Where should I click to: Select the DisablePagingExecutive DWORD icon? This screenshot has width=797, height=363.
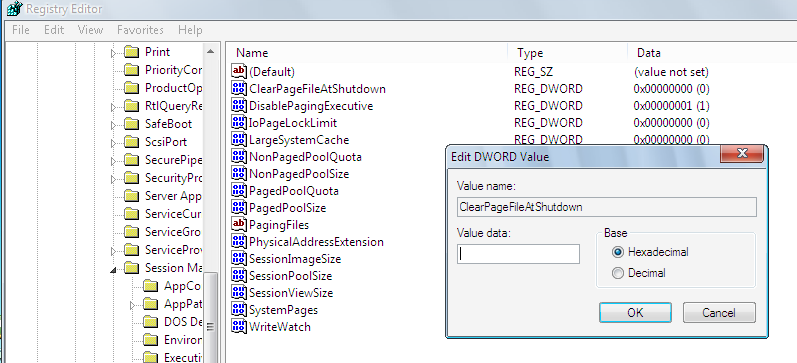pos(238,105)
